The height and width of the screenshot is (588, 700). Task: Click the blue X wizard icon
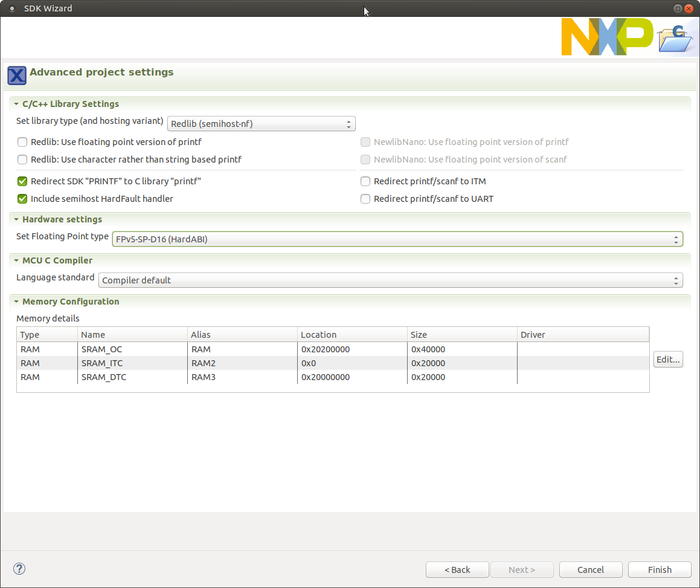pyautogui.click(x=17, y=75)
